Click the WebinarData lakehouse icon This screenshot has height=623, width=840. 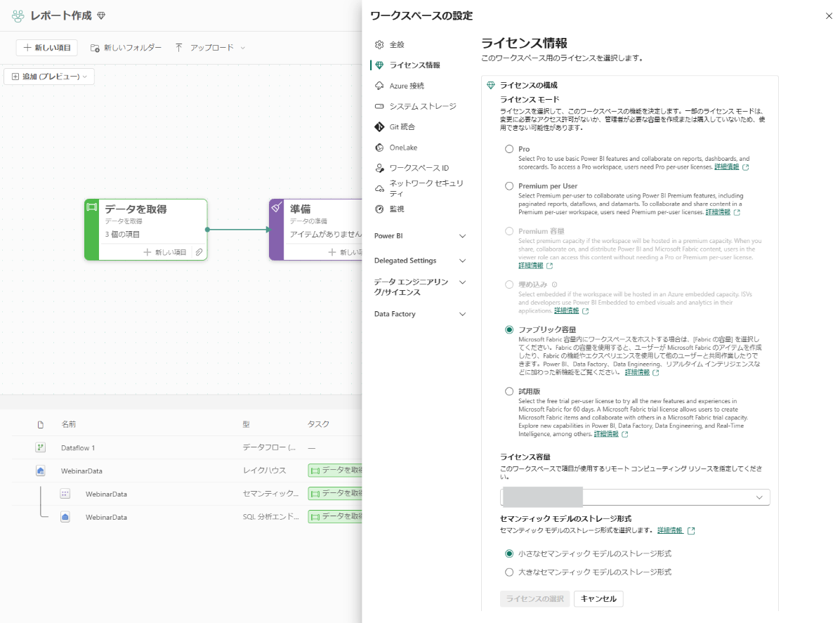click(x=40, y=471)
